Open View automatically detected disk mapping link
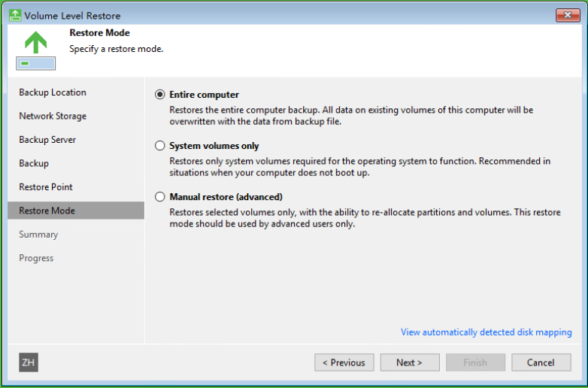Image resolution: width=588 pixels, height=388 pixels. pos(486,332)
